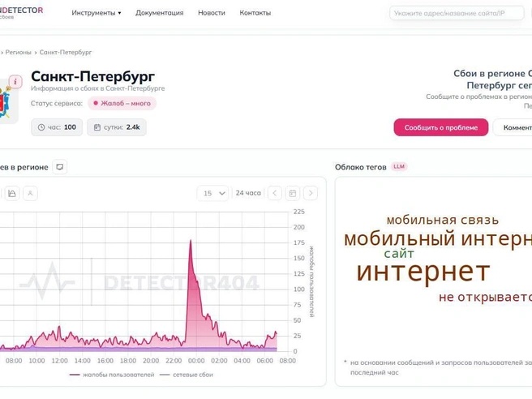Toggle the 'жалобы пользователей' legend series
This screenshot has height=399, width=532.
(x=112, y=375)
